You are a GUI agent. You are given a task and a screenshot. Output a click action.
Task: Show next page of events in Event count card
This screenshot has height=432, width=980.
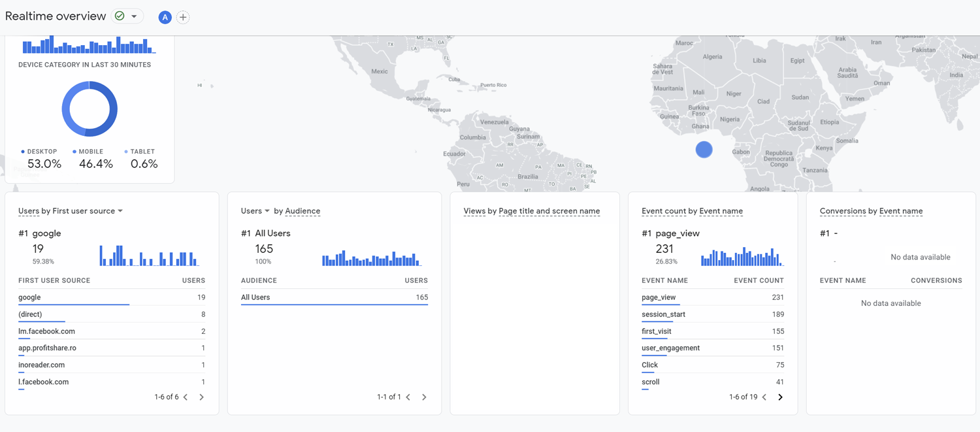pos(780,397)
